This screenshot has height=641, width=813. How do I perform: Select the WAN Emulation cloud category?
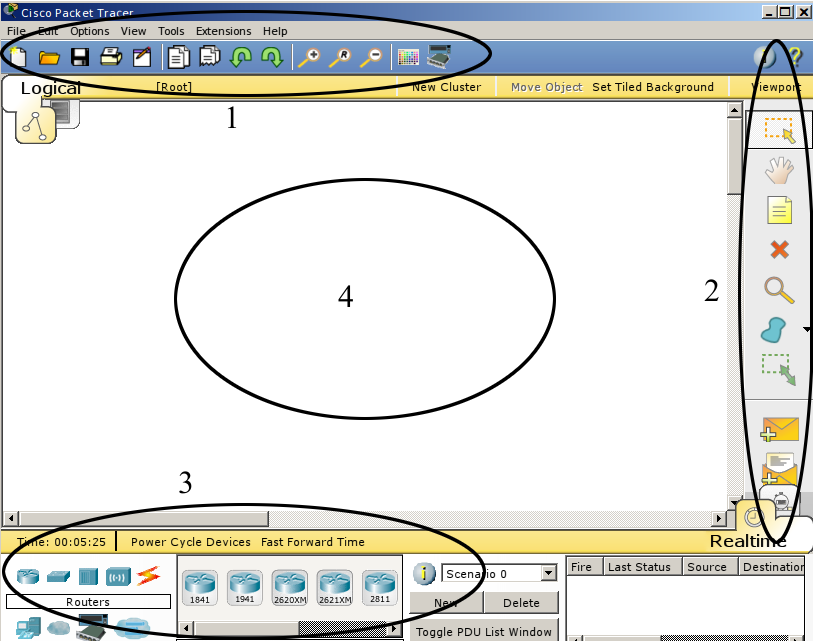point(59,629)
